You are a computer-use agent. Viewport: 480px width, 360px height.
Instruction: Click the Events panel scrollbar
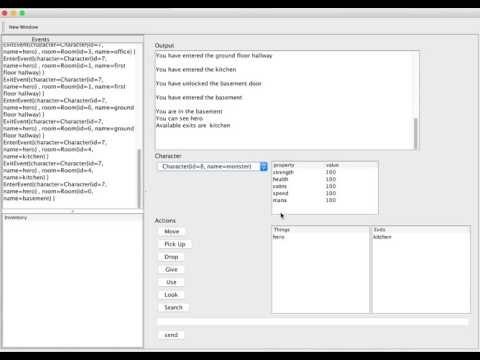coord(139,179)
